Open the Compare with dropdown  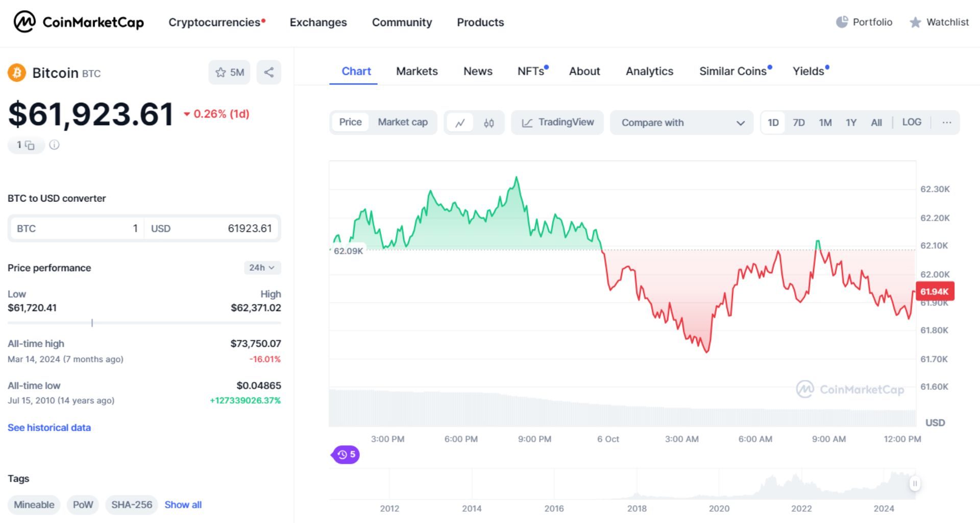(681, 123)
